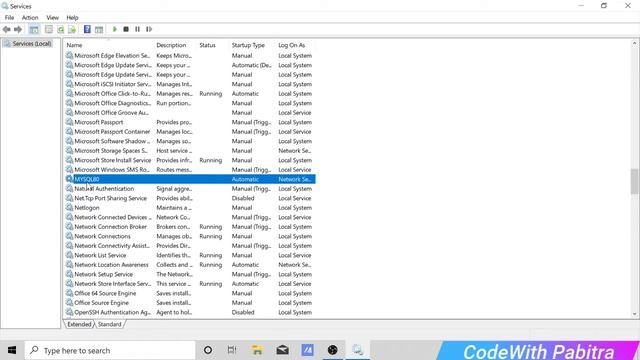
Task: Select Microsoft Storage Spaces service
Action: (190, 151)
